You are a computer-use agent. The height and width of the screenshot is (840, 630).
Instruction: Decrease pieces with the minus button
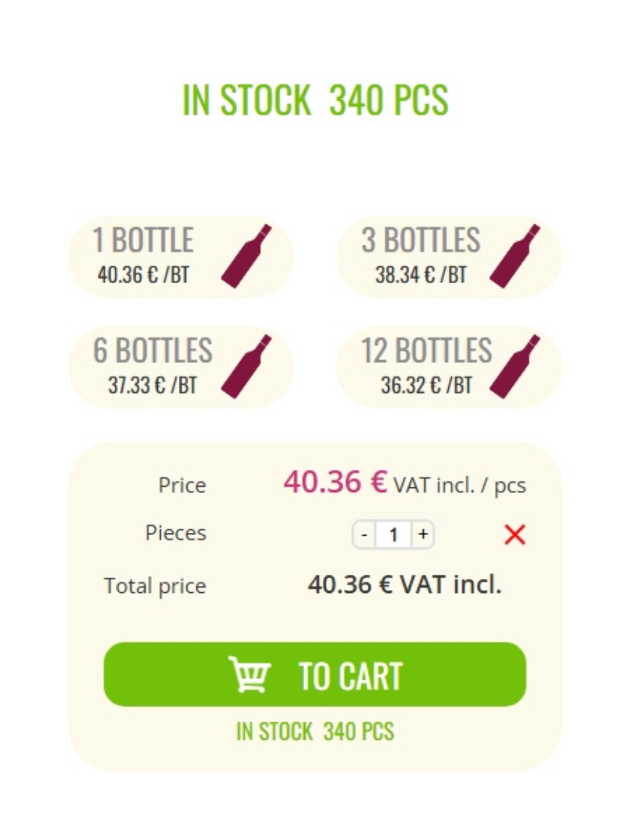[x=364, y=534]
